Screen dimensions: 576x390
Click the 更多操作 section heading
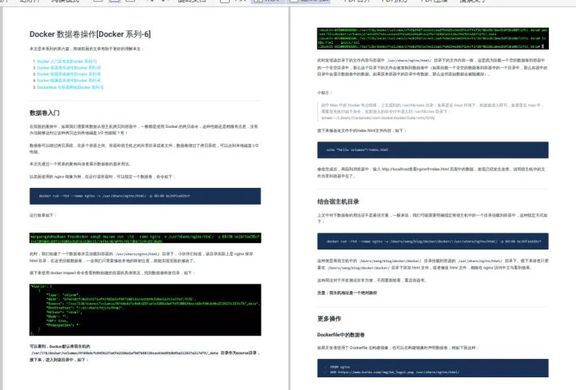pyautogui.click(x=329, y=319)
